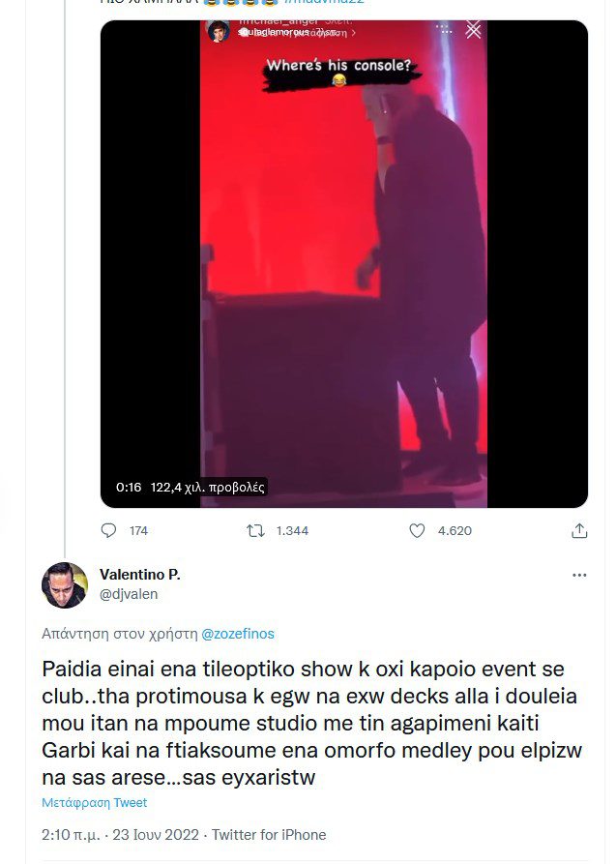Click the 1.344 retweet count
Image resolution: width=616 pixels, height=864 pixels.
[x=292, y=530]
